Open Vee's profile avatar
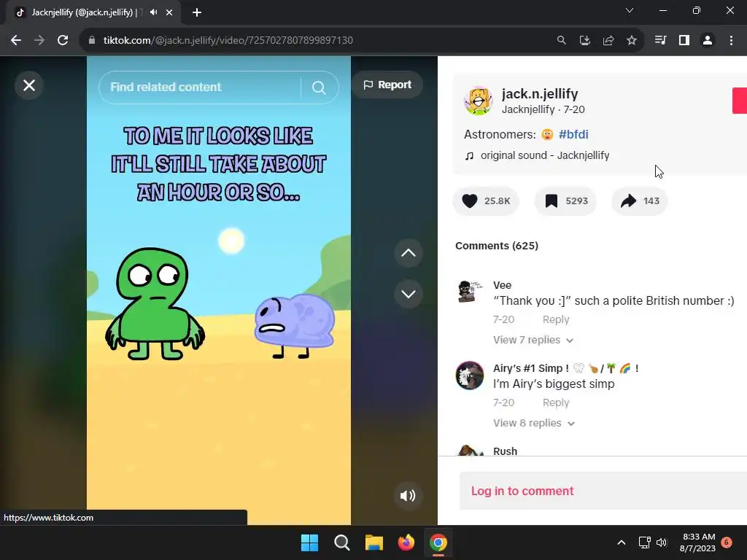 (470, 292)
